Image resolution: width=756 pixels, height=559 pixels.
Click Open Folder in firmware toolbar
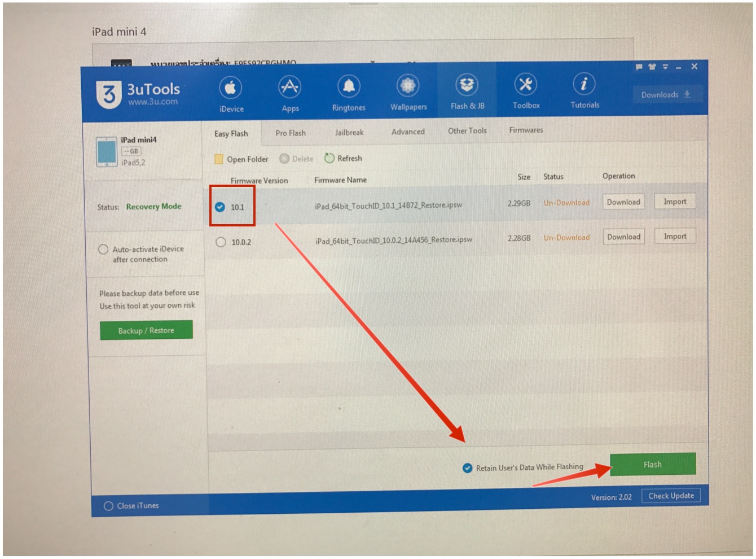[241, 159]
